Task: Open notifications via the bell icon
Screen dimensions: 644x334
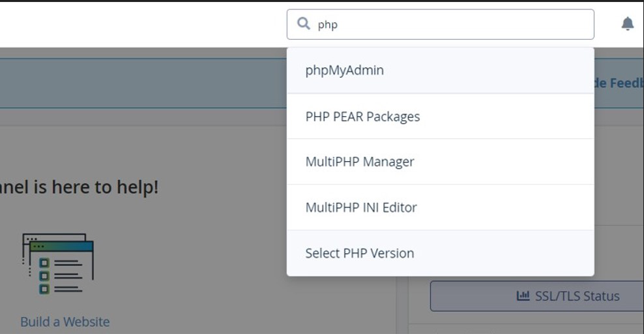Action: (627, 24)
